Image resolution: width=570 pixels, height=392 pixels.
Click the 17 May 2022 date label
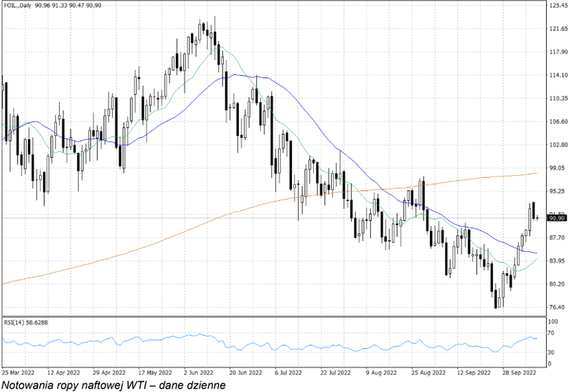tap(154, 373)
